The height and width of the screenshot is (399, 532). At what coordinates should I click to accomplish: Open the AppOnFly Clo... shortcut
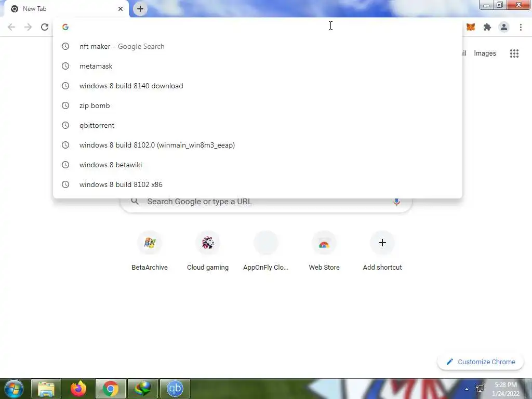point(266,251)
